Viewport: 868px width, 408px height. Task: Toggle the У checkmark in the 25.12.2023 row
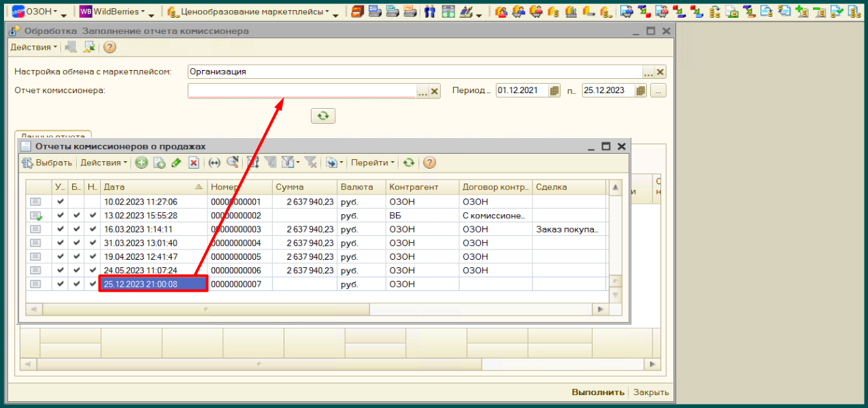pyautogui.click(x=61, y=284)
